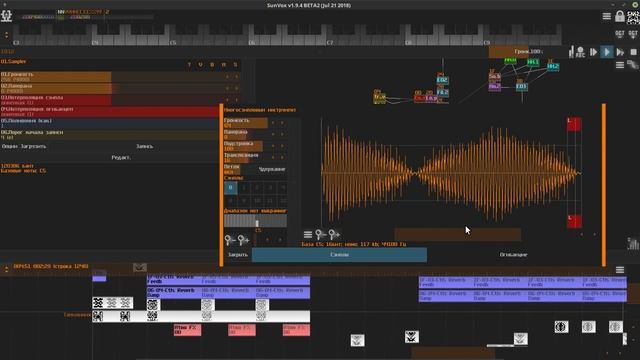The image size is (640, 360).
Task: Click the top red loop marker on waveform
Action: [x=574, y=124]
